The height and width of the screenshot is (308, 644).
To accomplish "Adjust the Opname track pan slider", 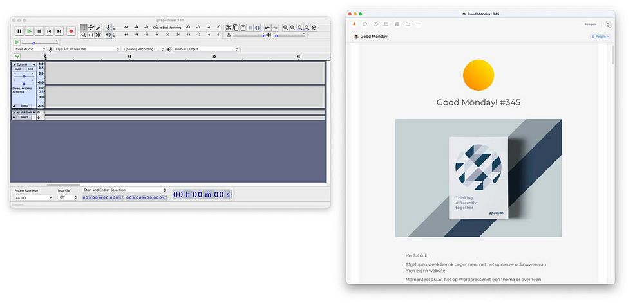I will pyautogui.click(x=24, y=83).
